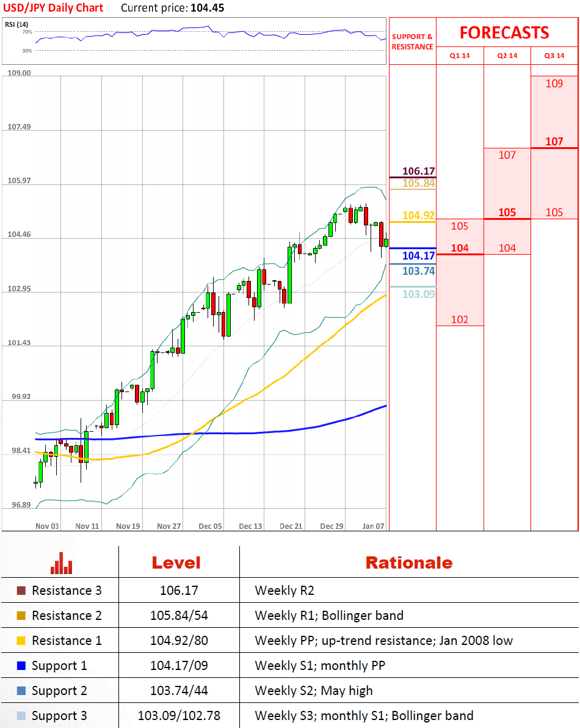Select the 104.17 blue support level label
The image size is (580, 728).
pos(419,256)
